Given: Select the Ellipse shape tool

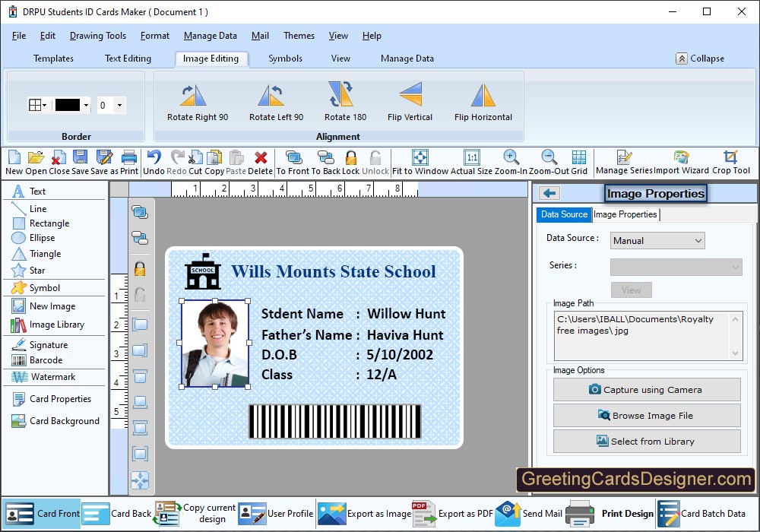Looking at the screenshot, I should (x=33, y=238).
